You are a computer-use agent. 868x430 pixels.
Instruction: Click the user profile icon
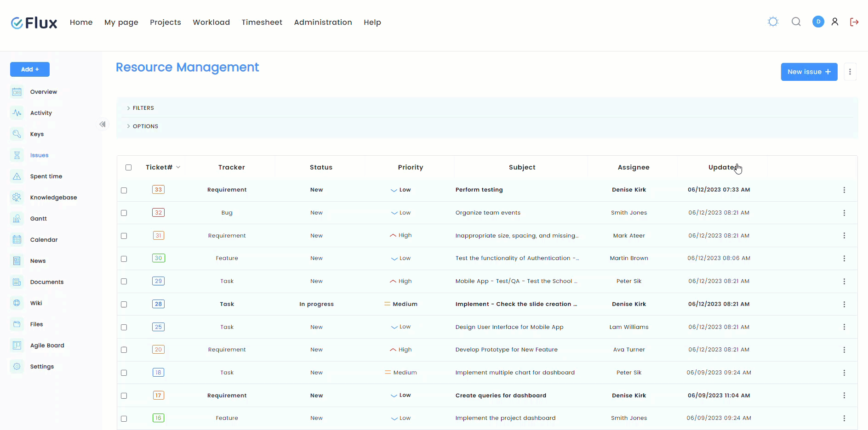[835, 22]
